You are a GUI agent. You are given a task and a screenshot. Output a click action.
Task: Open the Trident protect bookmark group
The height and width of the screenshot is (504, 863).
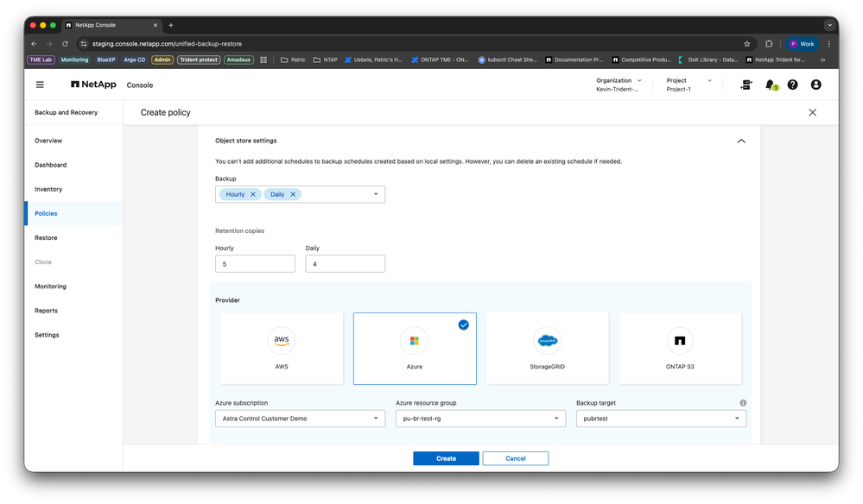[x=199, y=60]
